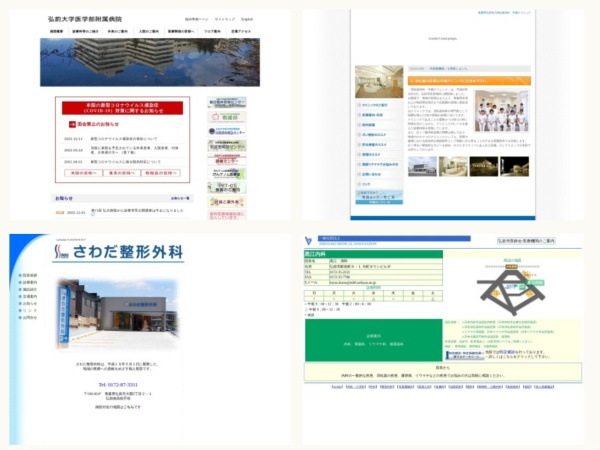Screen dimensions: 600x450
Task: Click the blue V logo above green table
Action: click(309, 240)
